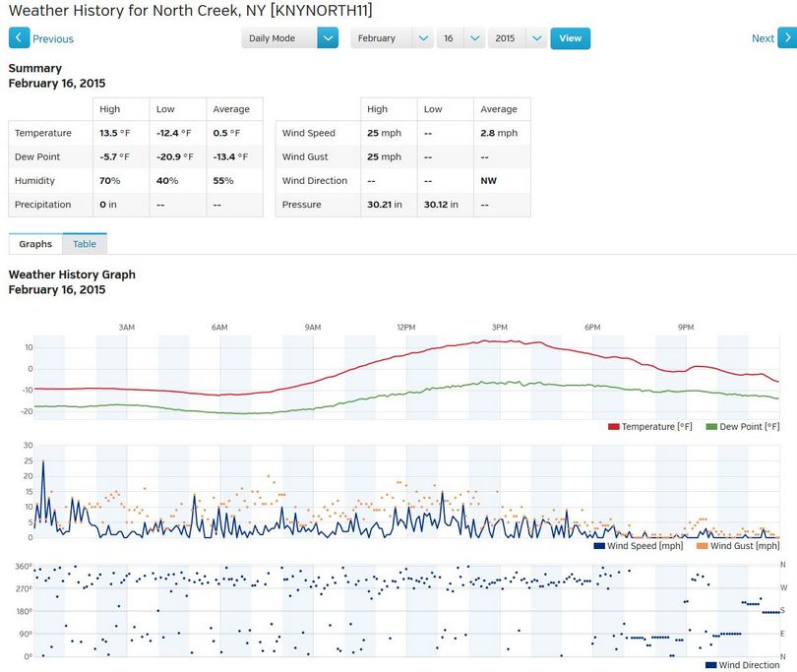Screen dimensions: 797x672
Task: Select humidity low value 40%
Action: pyautogui.click(x=167, y=181)
